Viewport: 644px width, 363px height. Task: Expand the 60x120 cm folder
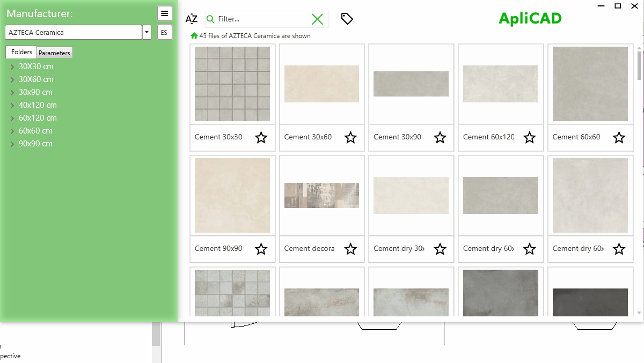[12, 118]
